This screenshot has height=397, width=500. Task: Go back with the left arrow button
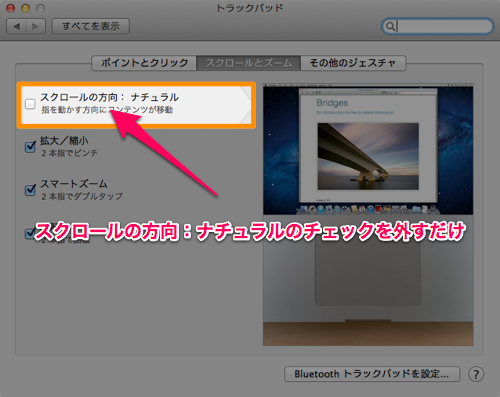(x=16, y=26)
